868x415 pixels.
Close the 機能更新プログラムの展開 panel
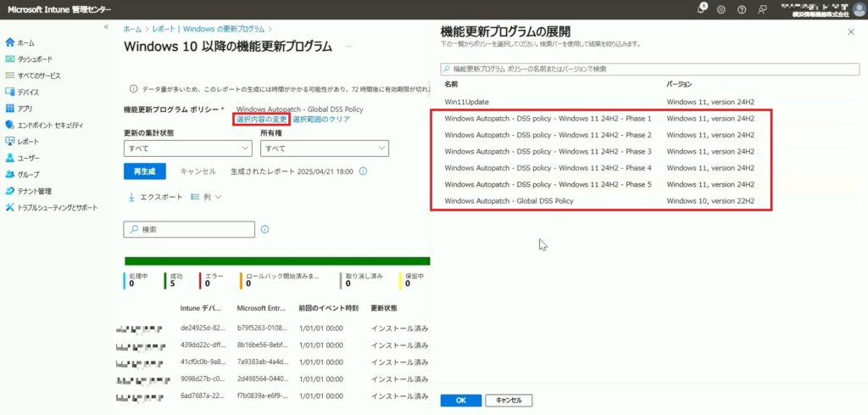click(x=851, y=32)
